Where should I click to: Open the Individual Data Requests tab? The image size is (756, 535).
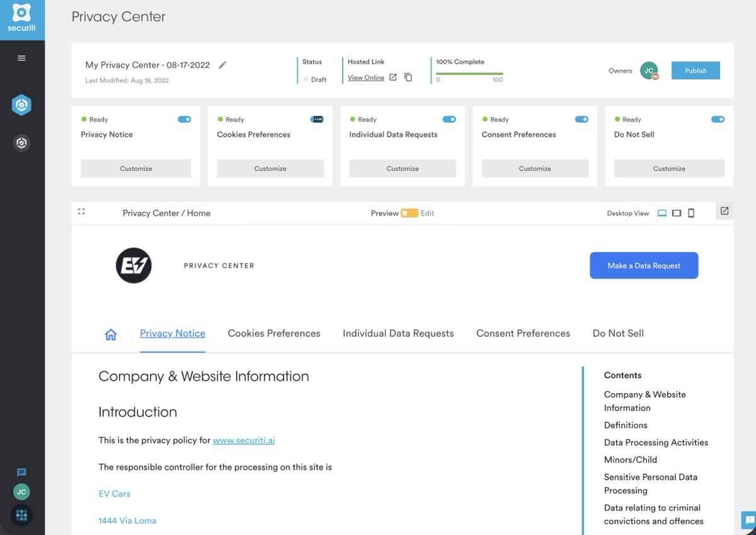[x=398, y=333]
